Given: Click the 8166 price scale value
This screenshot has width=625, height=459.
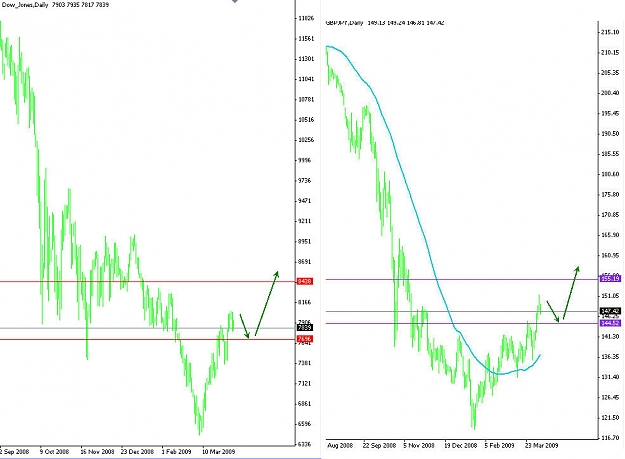Looking at the screenshot, I should pos(306,302).
